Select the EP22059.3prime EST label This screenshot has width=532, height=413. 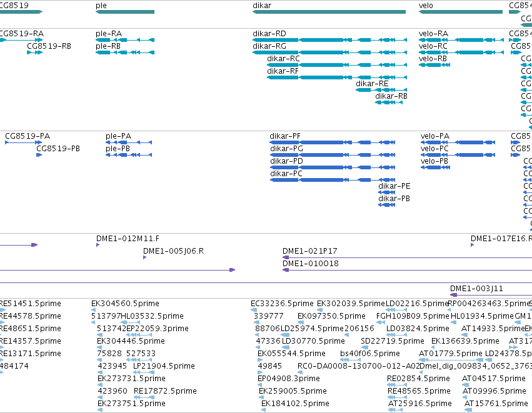tap(158, 329)
